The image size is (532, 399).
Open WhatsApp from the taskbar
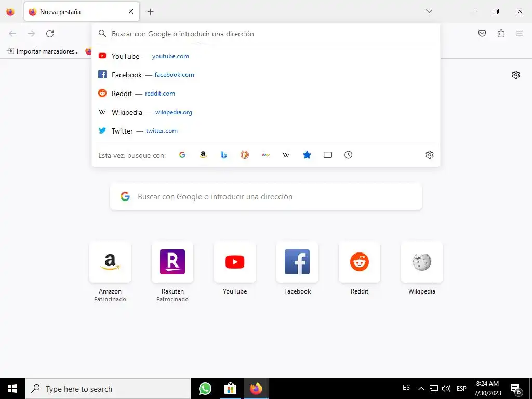point(205,389)
